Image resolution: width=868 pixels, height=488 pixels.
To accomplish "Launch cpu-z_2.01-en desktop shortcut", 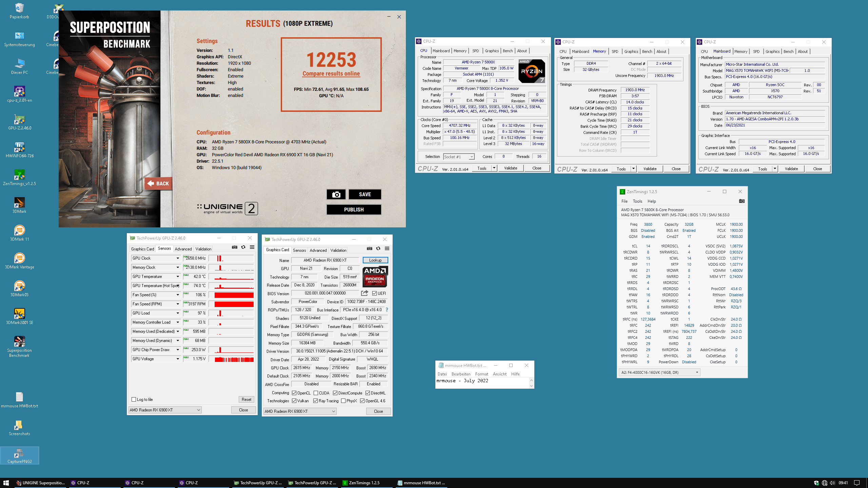I will tap(19, 94).
